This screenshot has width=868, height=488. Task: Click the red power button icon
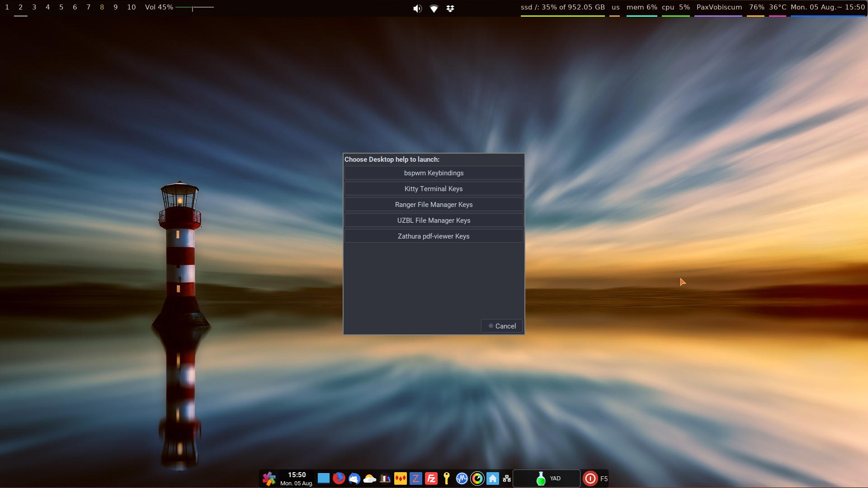point(590,479)
